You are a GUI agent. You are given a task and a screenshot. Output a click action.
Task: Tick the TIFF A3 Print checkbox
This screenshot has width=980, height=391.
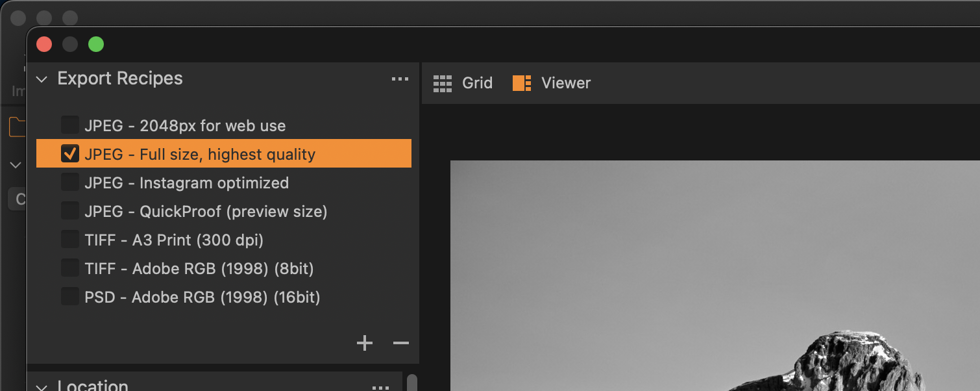(69, 240)
